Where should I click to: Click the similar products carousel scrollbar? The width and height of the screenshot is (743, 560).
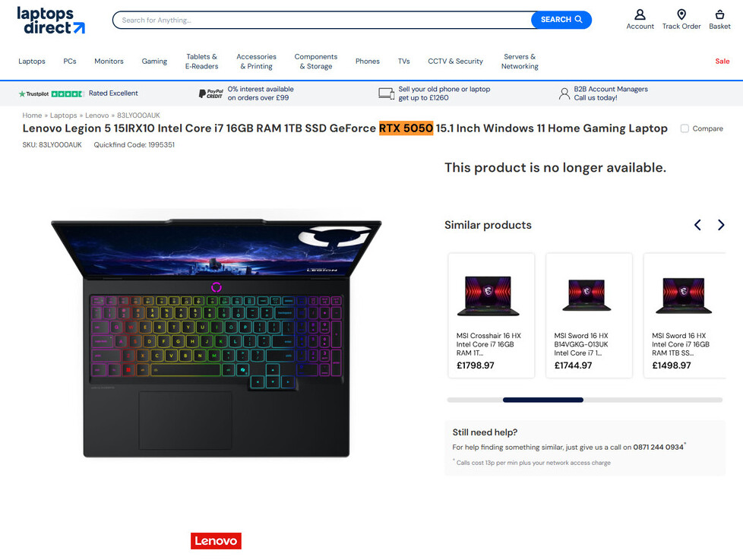pyautogui.click(x=585, y=400)
